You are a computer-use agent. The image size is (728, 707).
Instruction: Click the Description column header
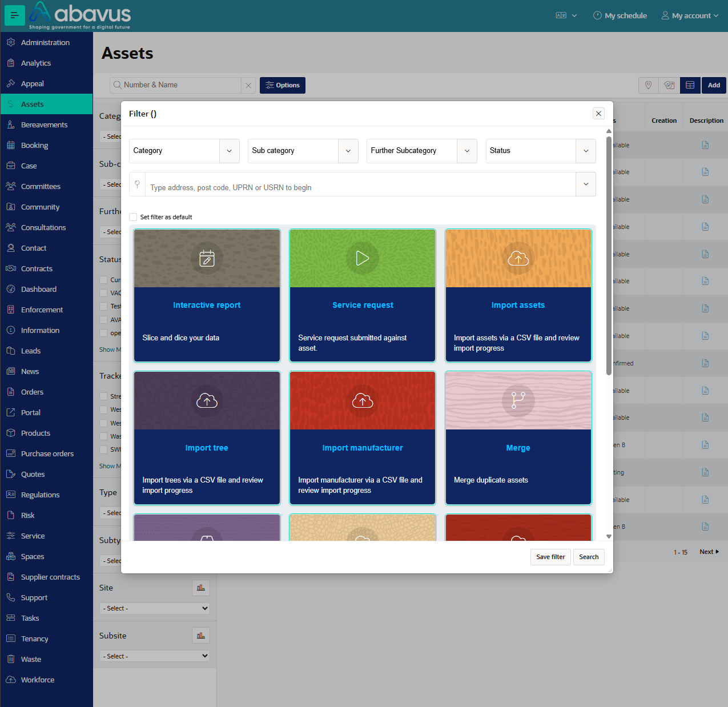click(706, 120)
